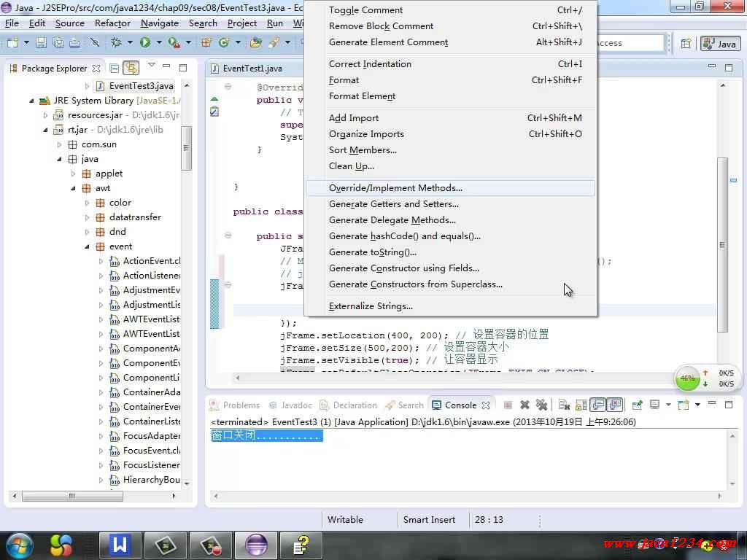Open the Navigate menu
The width and height of the screenshot is (747, 560).
(160, 23)
